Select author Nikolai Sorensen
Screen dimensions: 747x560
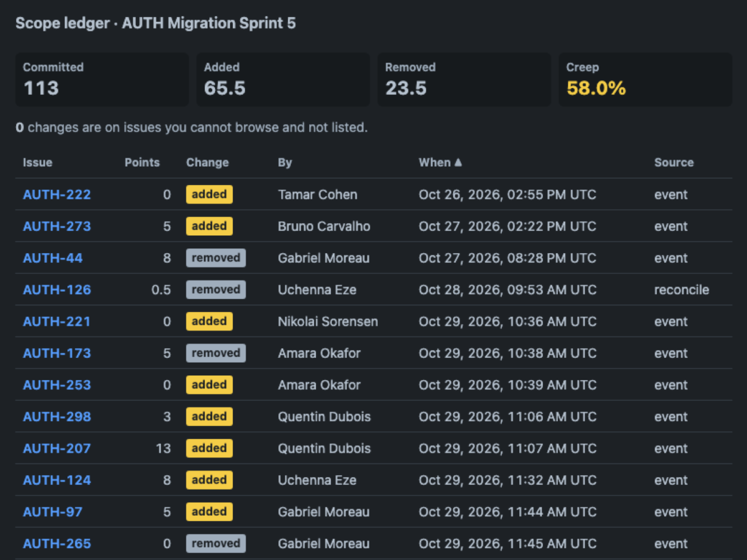click(328, 322)
